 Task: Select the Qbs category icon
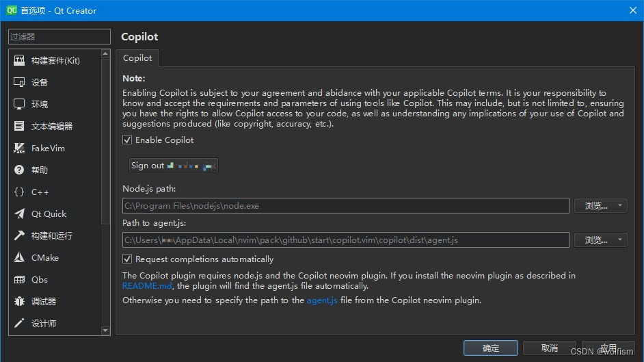tap(19, 279)
